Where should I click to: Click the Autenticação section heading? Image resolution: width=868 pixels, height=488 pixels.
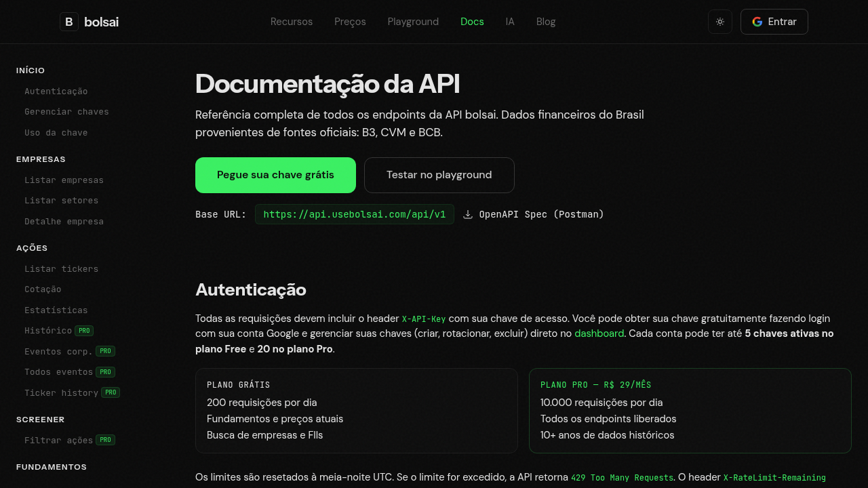pyautogui.click(x=251, y=289)
